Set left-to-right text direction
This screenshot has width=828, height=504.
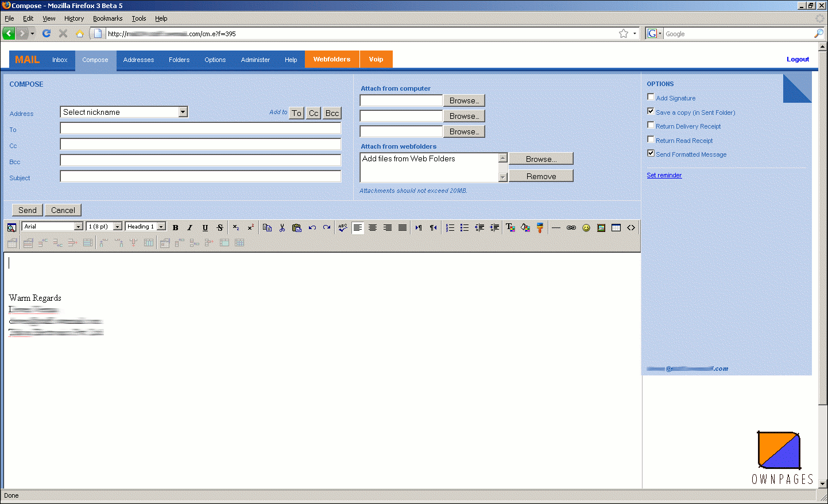[419, 228]
